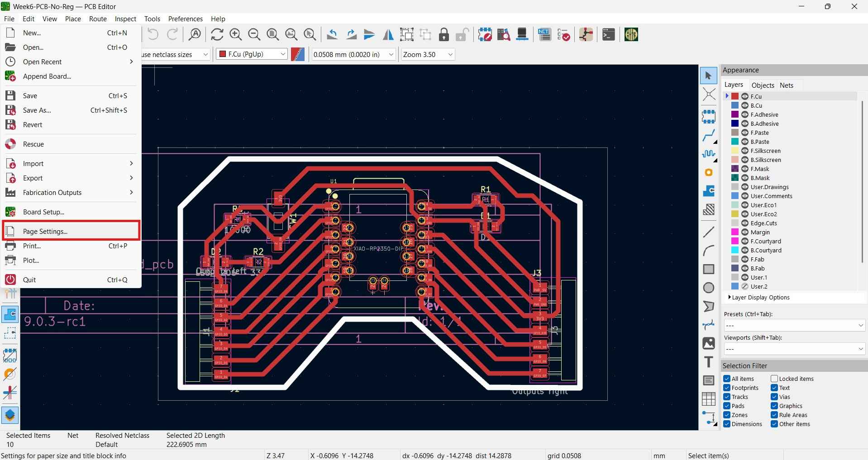This screenshot has width=868, height=460.
Task: Toggle B.Cu layer visibility eye
Action: (x=745, y=105)
